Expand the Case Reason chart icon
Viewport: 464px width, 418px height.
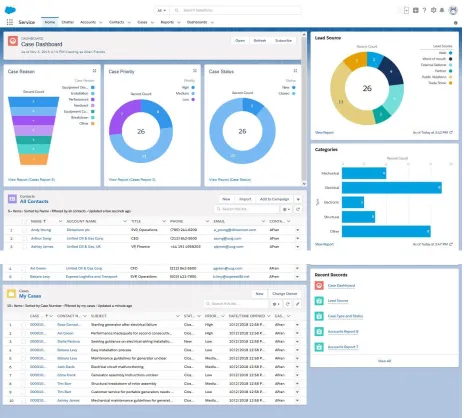(x=94, y=71)
